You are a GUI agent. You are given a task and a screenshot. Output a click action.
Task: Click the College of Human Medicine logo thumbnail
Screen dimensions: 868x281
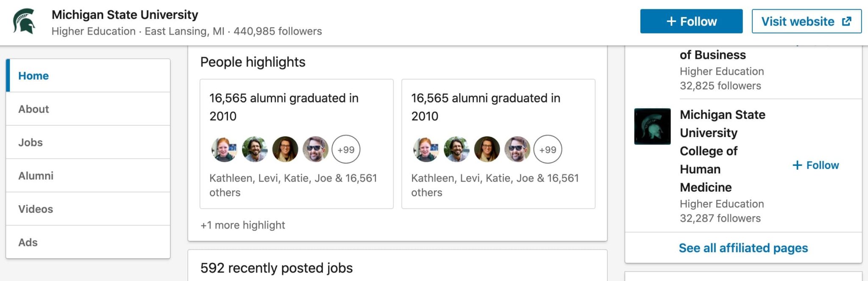coord(652,127)
